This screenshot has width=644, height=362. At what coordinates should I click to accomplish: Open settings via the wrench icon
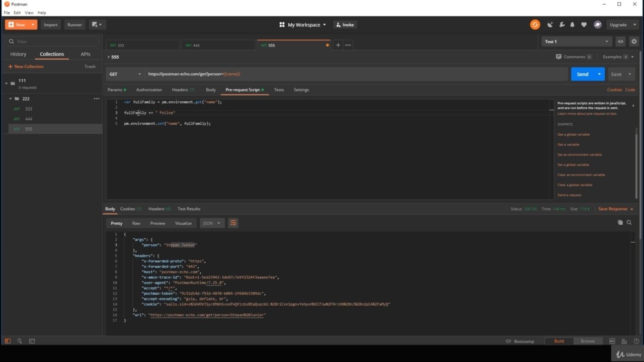pyautogui.click(x=561, y=25)
